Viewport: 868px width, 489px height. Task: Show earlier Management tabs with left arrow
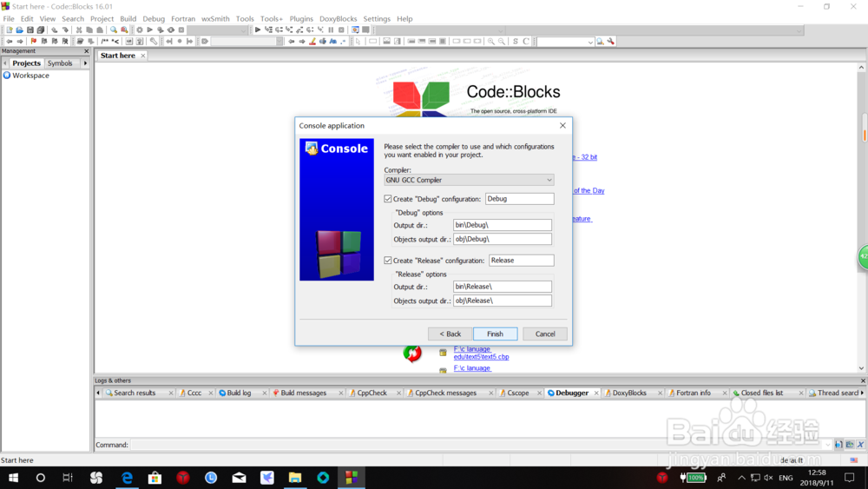click(5, 63)
